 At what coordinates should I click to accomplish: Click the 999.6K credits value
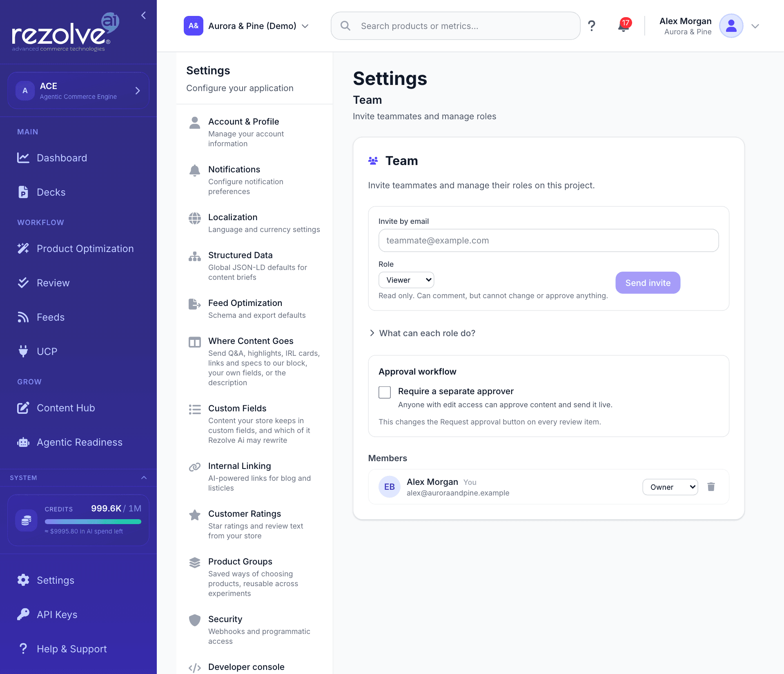coord(106,508)
